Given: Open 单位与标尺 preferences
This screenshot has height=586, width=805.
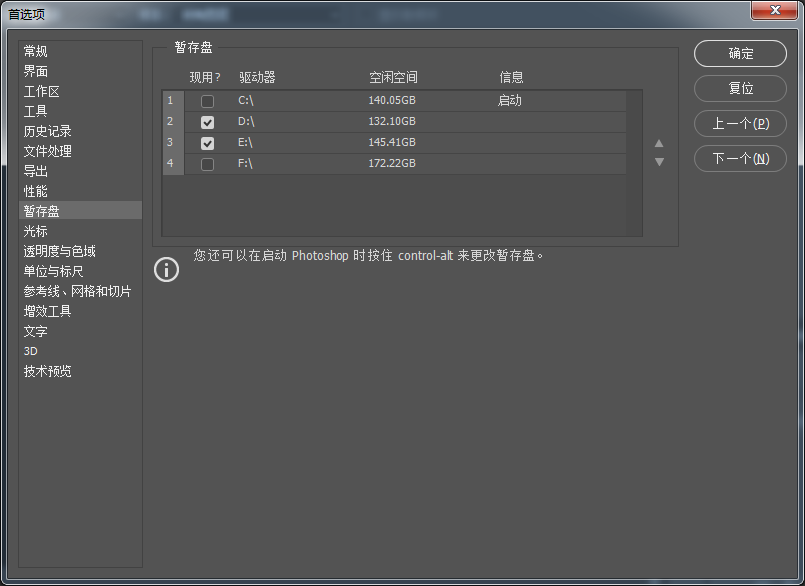Looking at the screenshot, I should pyautogui.click(x=81, y=271).
